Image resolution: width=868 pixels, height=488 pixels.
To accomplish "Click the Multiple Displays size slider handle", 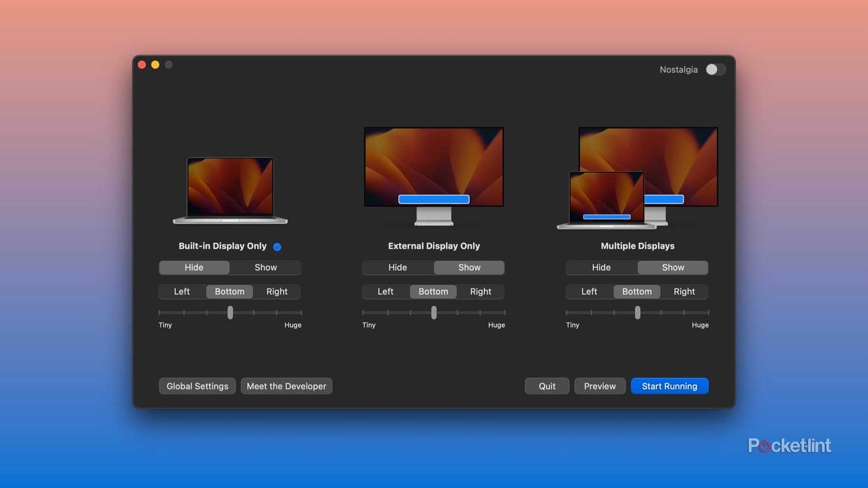I will coord(638,313).
